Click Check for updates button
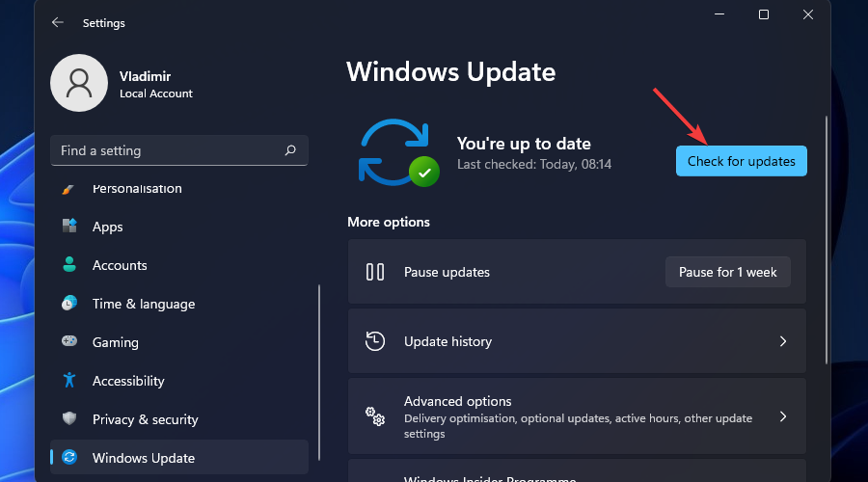This screenshot has width=868, height=482. pyautogui.click(x=742, y=161)
